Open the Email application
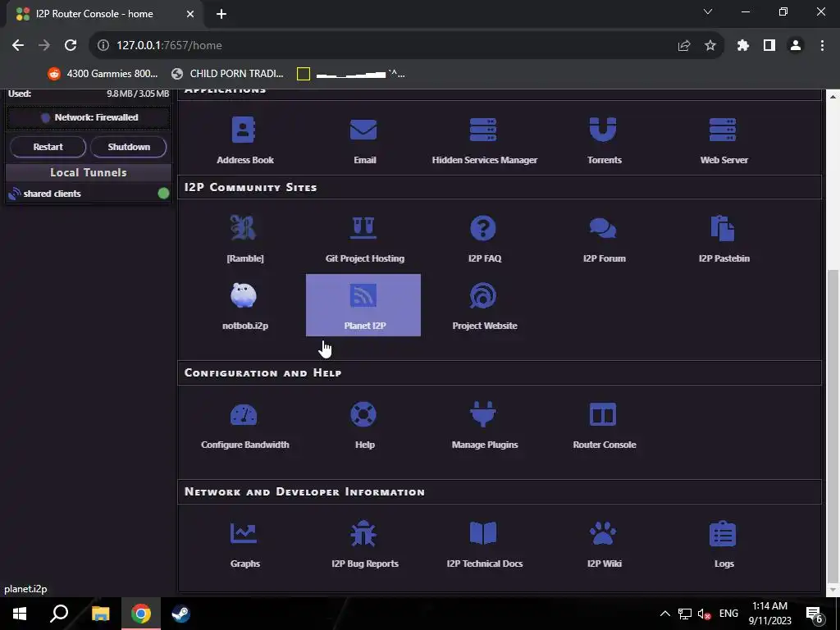The height and width of the screenshot is (630, 840). [364, 140]
